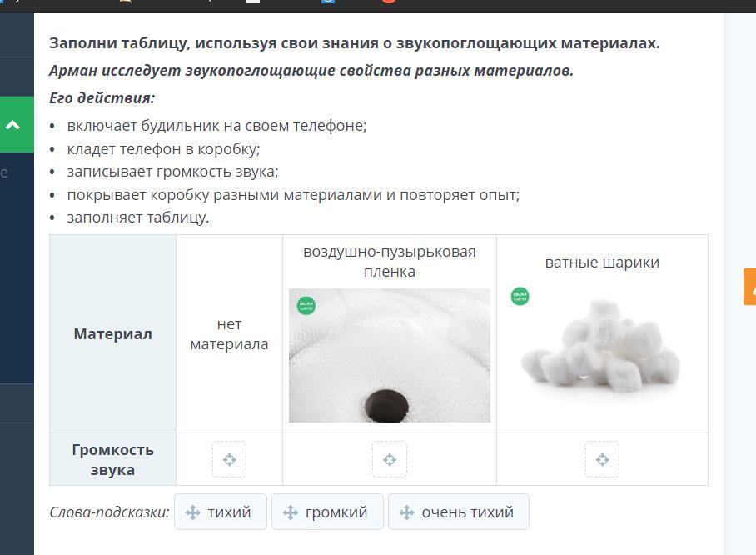756x555 pixels.
Task: Select the crosshair drop slot under 'нет материала'
Action: tap(230, 459)
